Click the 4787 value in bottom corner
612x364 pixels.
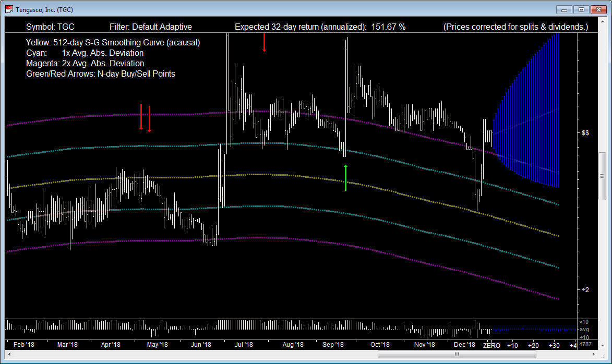click(x=585, y=345)
